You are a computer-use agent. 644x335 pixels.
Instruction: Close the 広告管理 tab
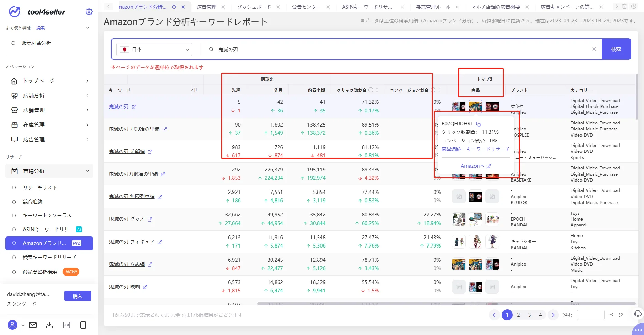click(223, 7)
